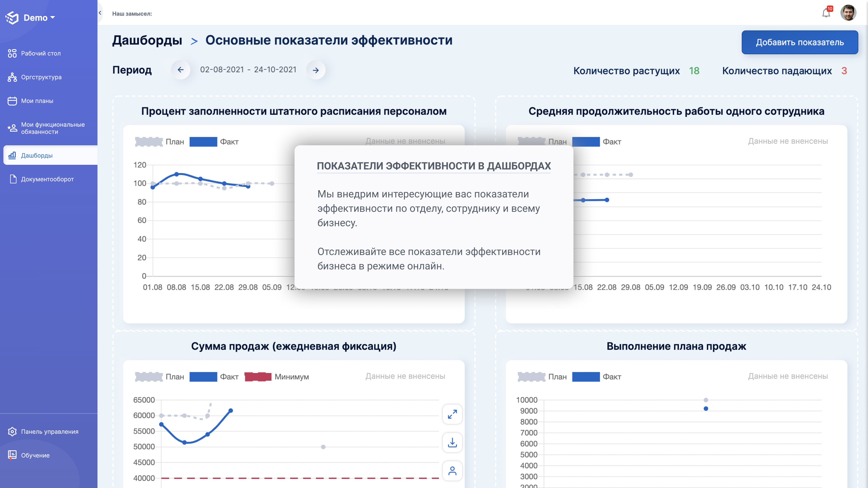Screen dimensions: 868x488
Task: Click Добавить показатель button
Action: click(800, 42)
